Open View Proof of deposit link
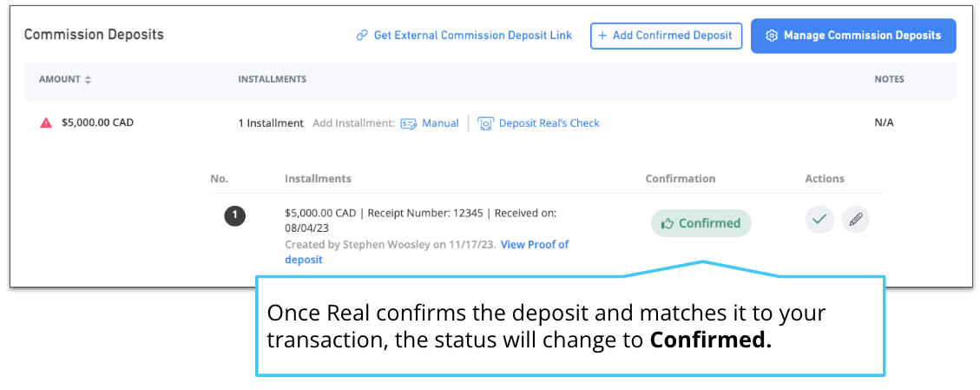 pyautogui.click(x=427, y=252)
